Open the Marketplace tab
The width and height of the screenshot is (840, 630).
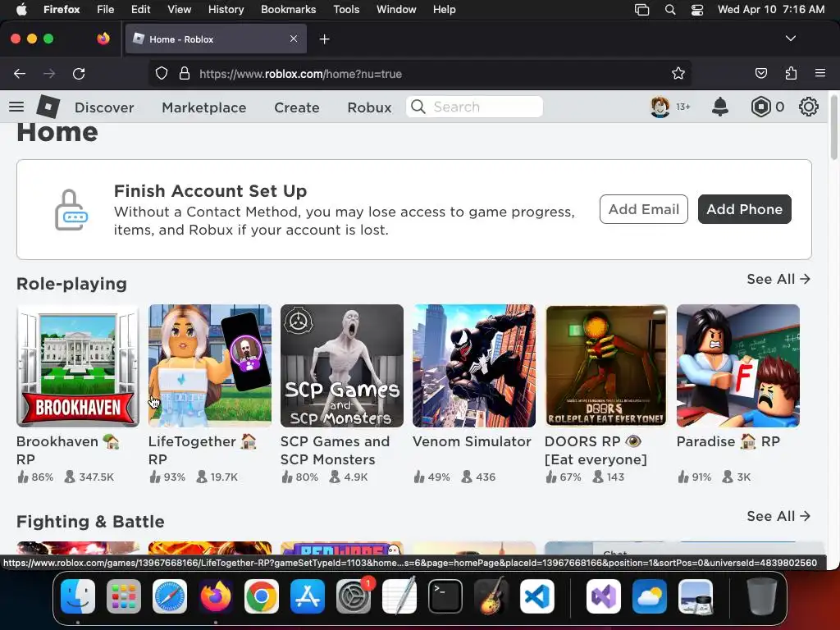(204, 107)
